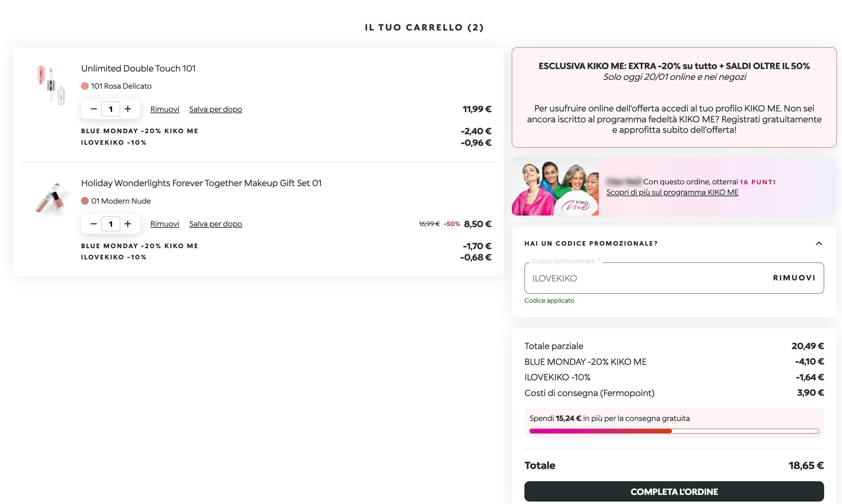Open Unlimited Double Touch 101 product title
Screen dimensions: 842x504
click(x=138, y=68)
